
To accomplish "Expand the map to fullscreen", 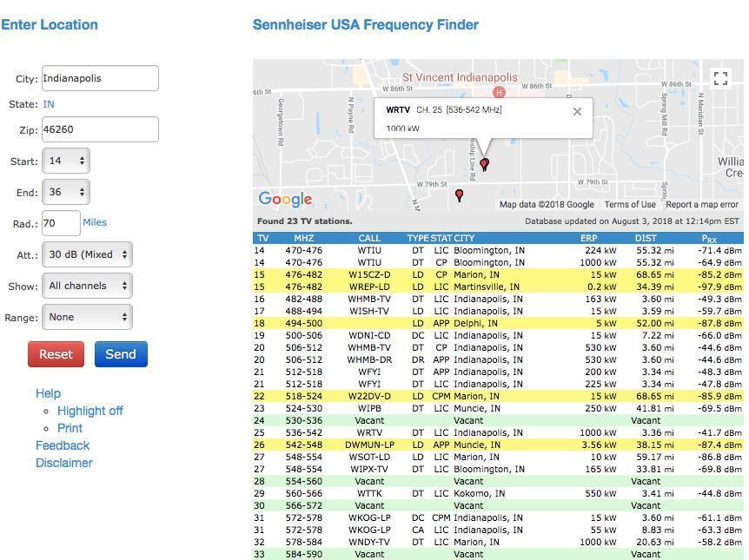I will pyautogui.click(x=720, y=78).
